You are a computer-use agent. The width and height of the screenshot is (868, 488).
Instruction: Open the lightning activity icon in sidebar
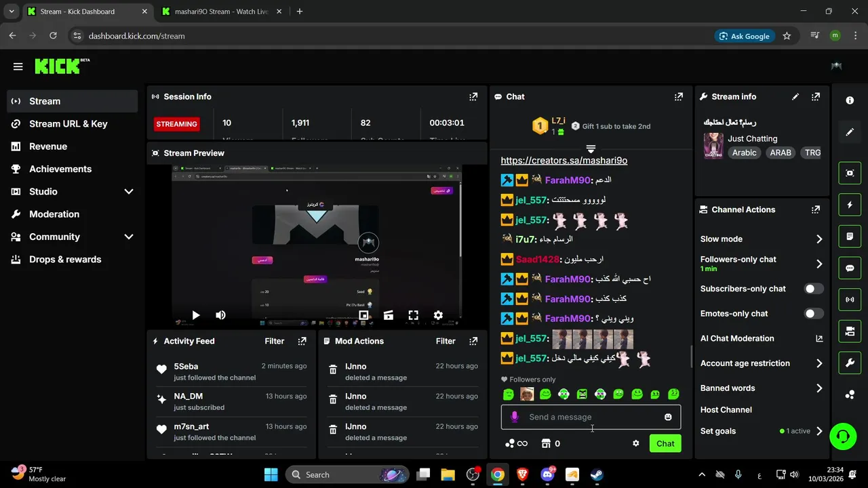(x=850, y=205)
